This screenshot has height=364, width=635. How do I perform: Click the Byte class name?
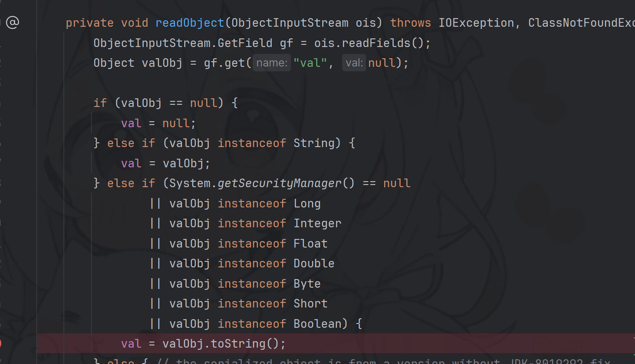[x=307, y=284]
